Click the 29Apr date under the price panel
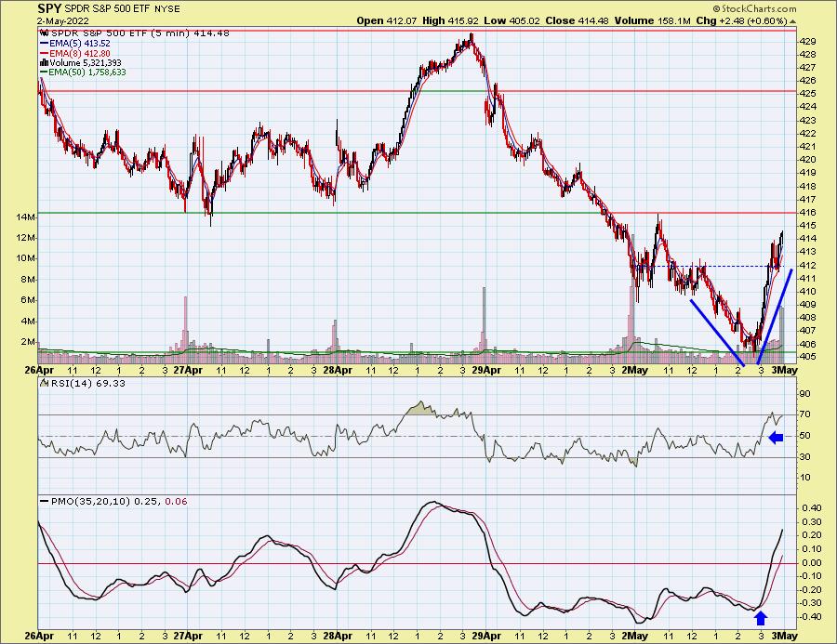The height and width of the screenshot is (644, 837). pos(486,369)
